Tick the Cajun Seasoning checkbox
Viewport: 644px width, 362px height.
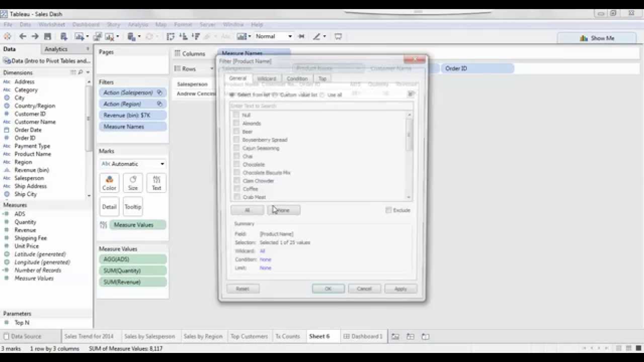(x=236, y=148)
